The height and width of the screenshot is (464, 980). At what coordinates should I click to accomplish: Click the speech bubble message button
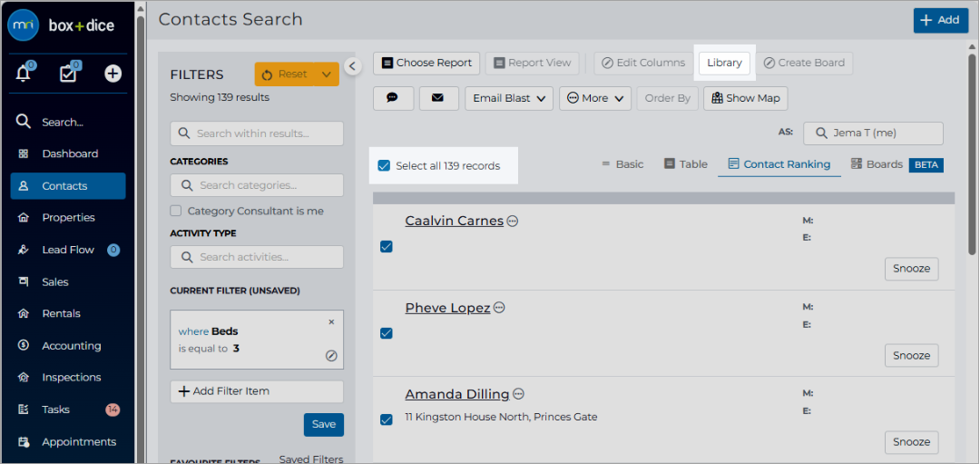coord(393,98)
